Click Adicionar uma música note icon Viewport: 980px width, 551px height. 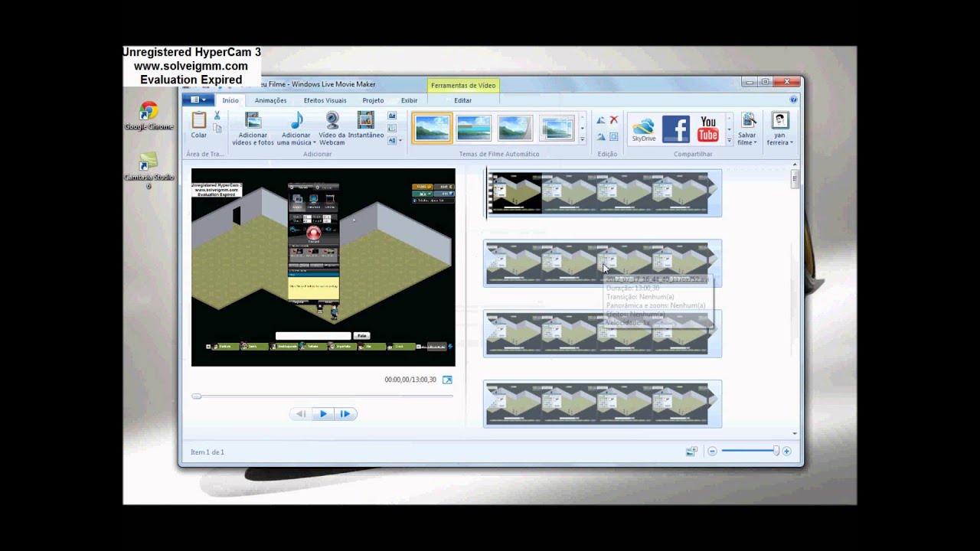tap(296, 120)
